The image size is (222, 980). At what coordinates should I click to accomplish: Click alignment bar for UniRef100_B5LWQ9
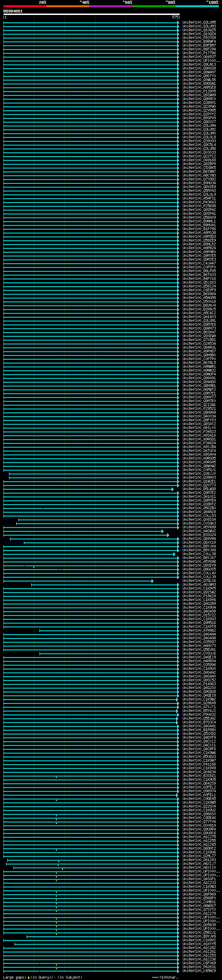(88, 489)
